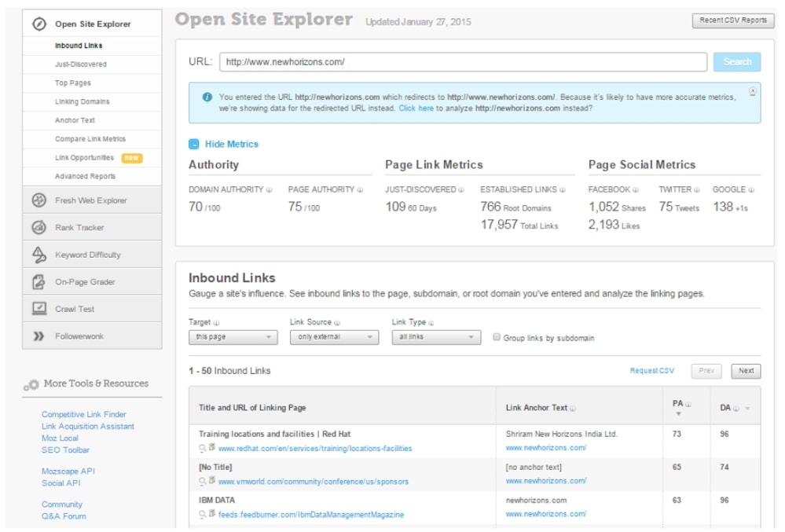Click the Keyword Difficulty sidebar icon

coord(39,255)
